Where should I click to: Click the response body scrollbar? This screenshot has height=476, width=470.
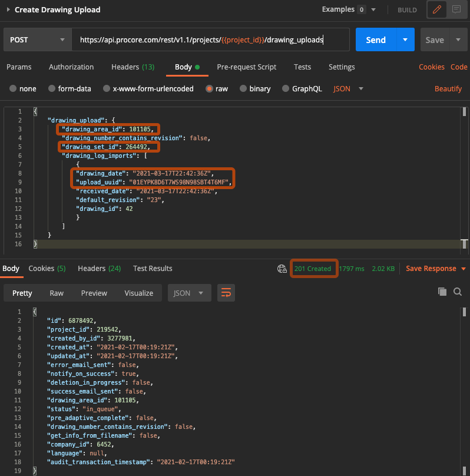(464, 312)
